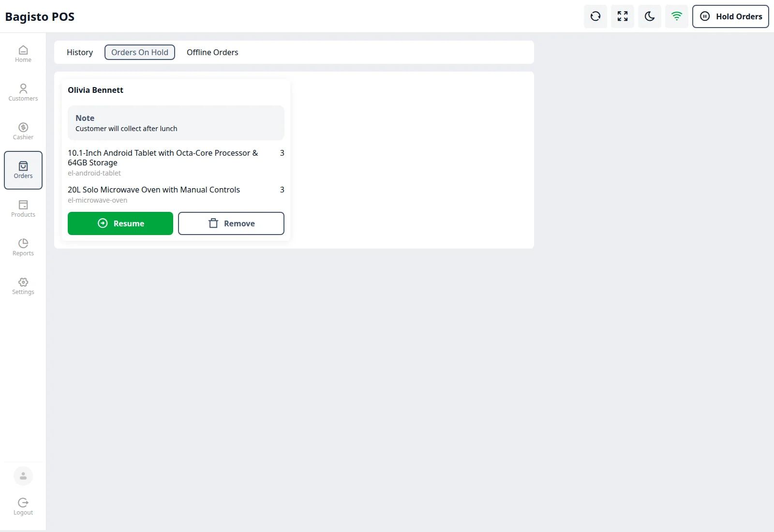View the Reports sidebar section
This screenshot has width=774, height=532.
pos(23,248)
